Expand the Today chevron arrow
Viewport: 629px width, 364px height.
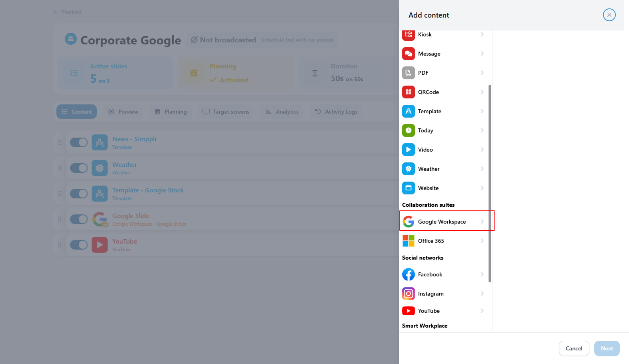[482, 130]
